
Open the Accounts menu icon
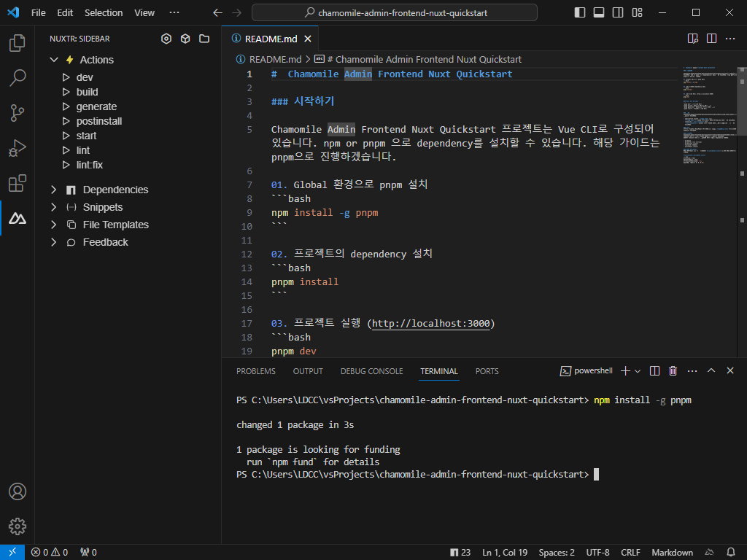tap(18, 491)
